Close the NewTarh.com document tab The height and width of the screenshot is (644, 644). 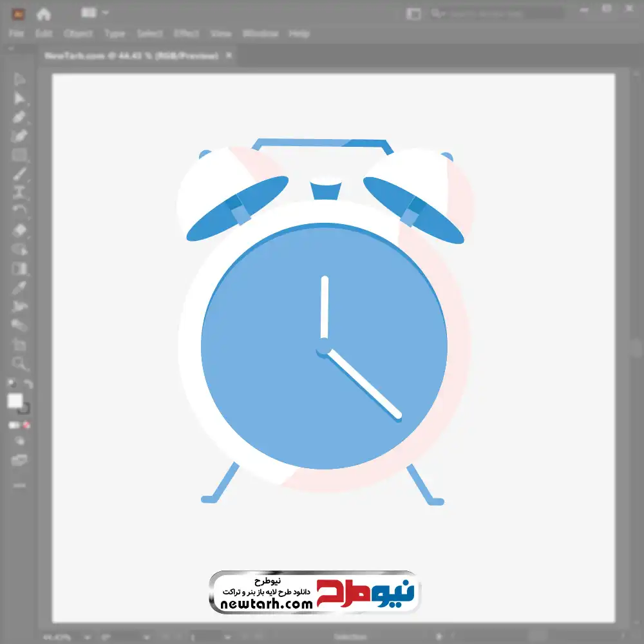coord(229,56)
